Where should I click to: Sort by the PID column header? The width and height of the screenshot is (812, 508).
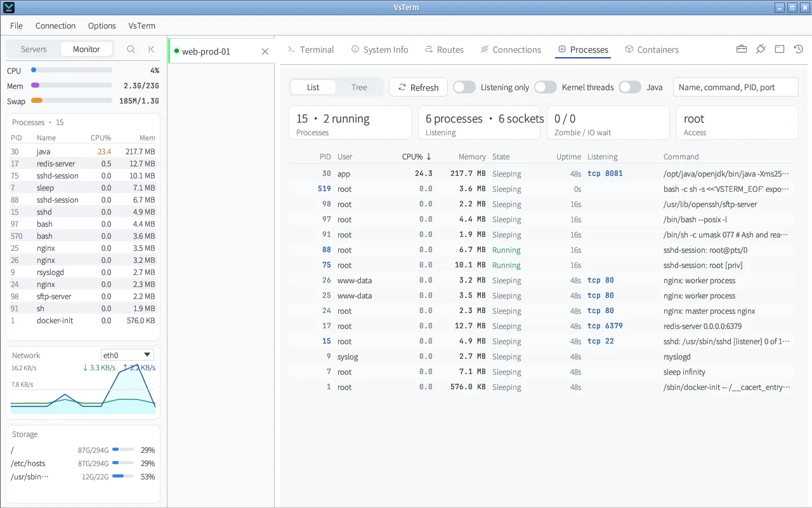click(x=325, y=157)
